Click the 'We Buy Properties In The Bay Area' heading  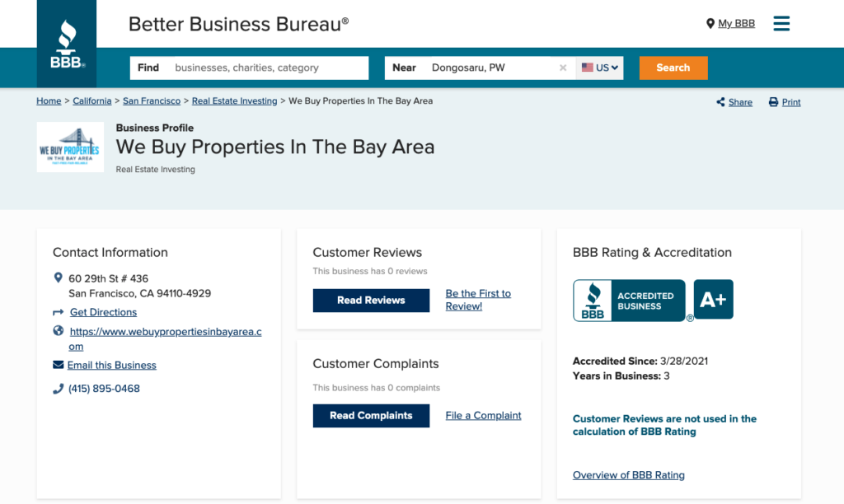click(275, 147)
